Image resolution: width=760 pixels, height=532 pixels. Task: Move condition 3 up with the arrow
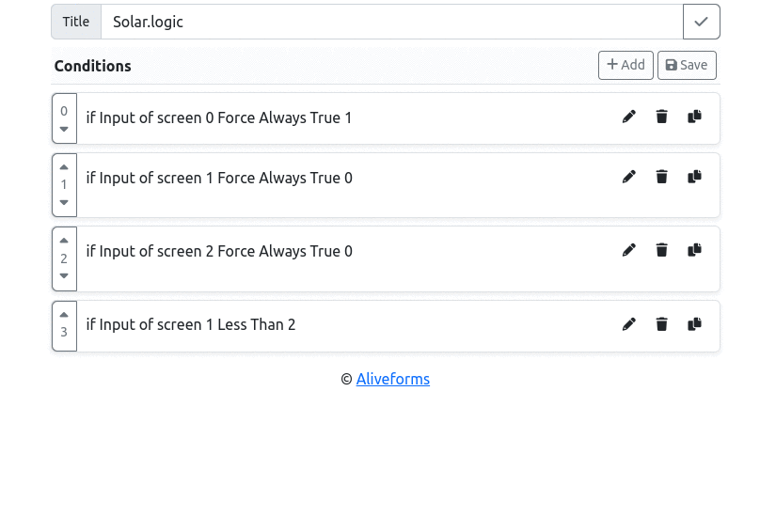64,315
